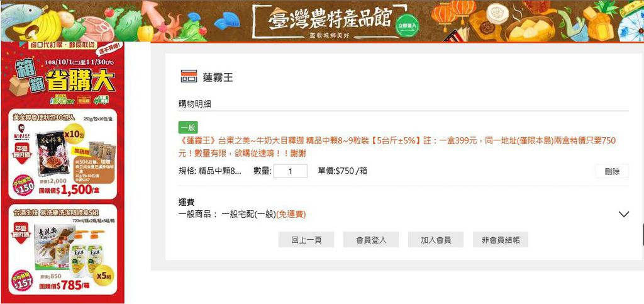Open the 黃金醇魯便利包10包入 promotion
The image size is (644, 304).
pos(63,154)
